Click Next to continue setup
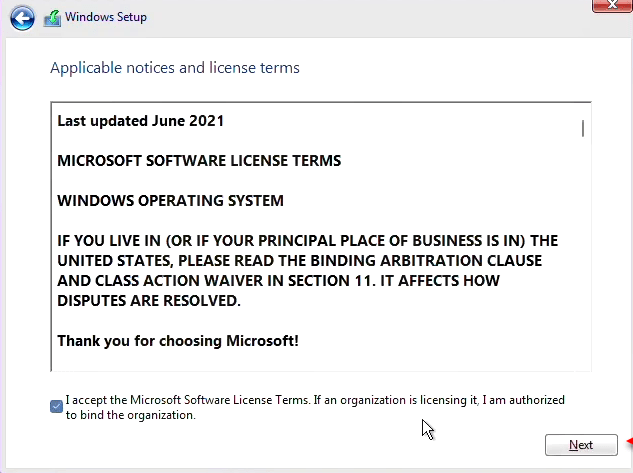This screenshot has height=473, width=633. coord(581,445)
